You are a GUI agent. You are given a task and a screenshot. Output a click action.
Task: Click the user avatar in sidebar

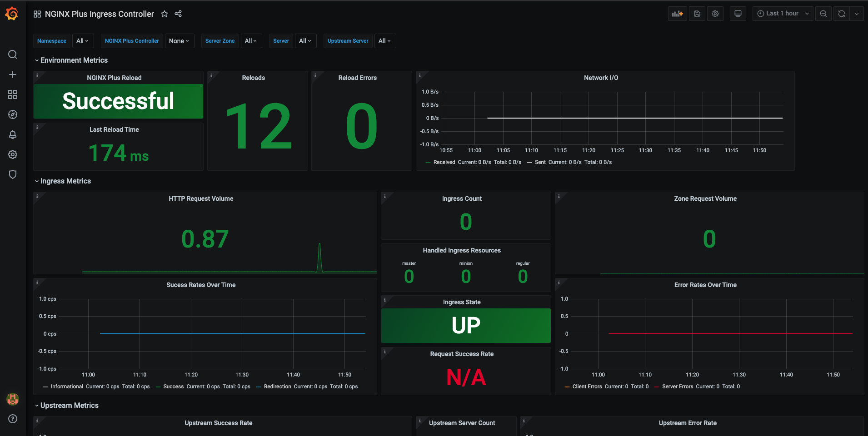pos(13,399)
